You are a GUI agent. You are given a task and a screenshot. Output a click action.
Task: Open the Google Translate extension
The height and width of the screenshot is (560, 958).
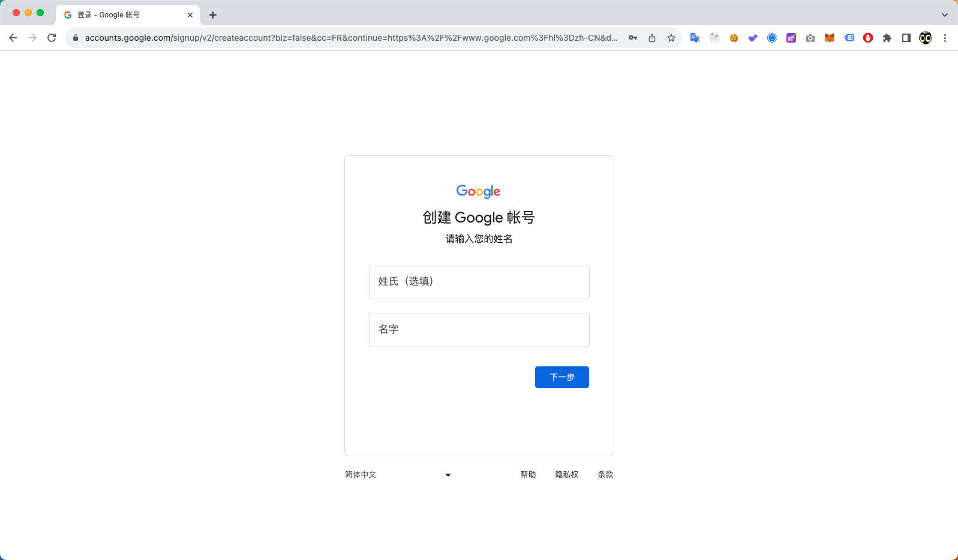pyautogui.click(x=695, y=38)
